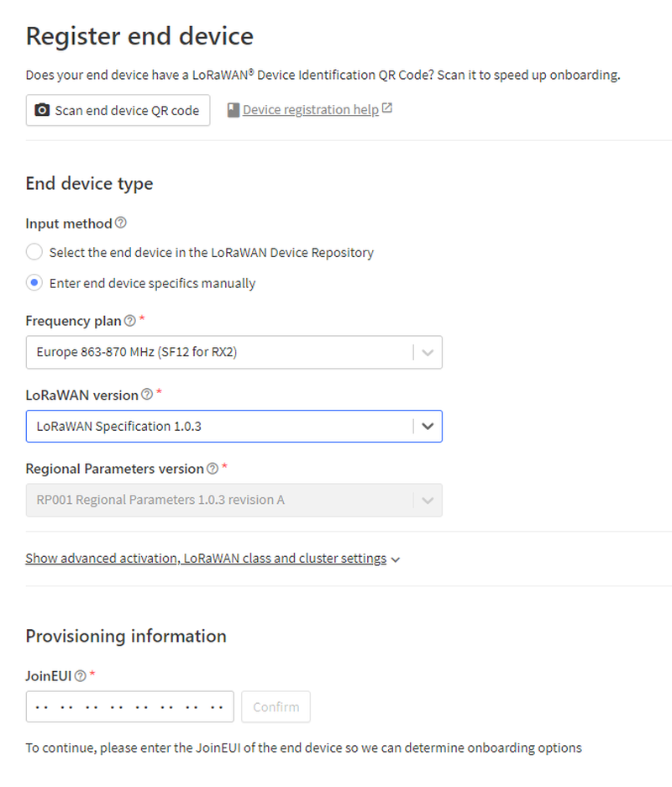Open the Frequency plan dropdown
This screenshot has width=672, height=787.
pos(223,353)
